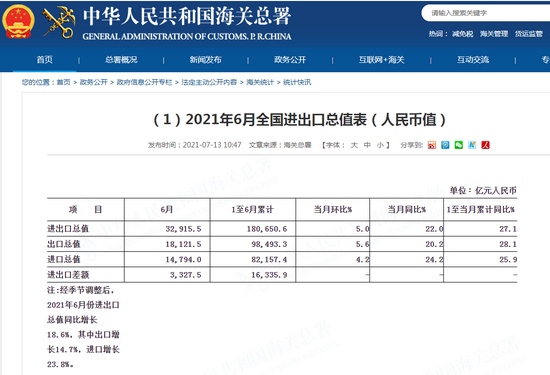Viewport: 550px width, 375px height.
Task: Open 政府信息公开专栏 breadcrumb link
Action: coord(144,82)
